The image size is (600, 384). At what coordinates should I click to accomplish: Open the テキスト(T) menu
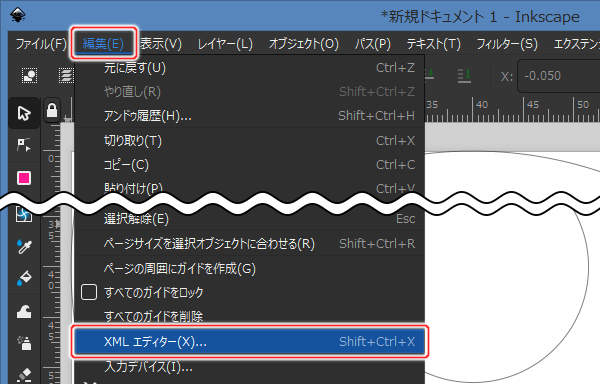434,44
